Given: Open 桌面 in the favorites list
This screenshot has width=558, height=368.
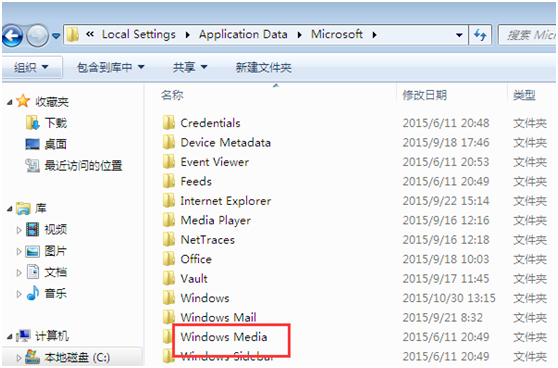Looking at the screenshot, I should click(56, 144).
